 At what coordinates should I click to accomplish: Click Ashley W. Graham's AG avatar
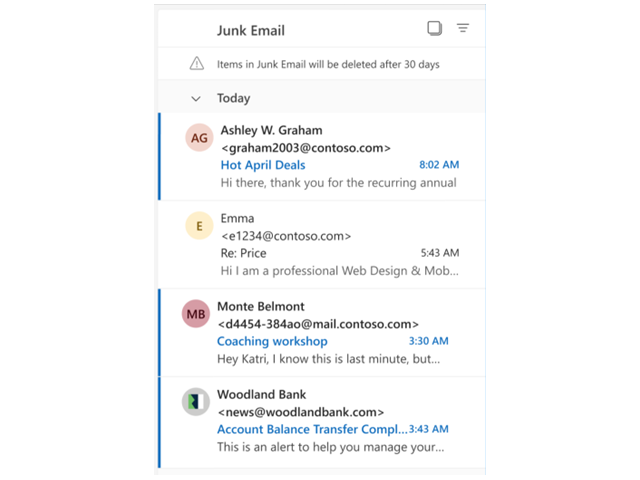click(x=200, y=138)
